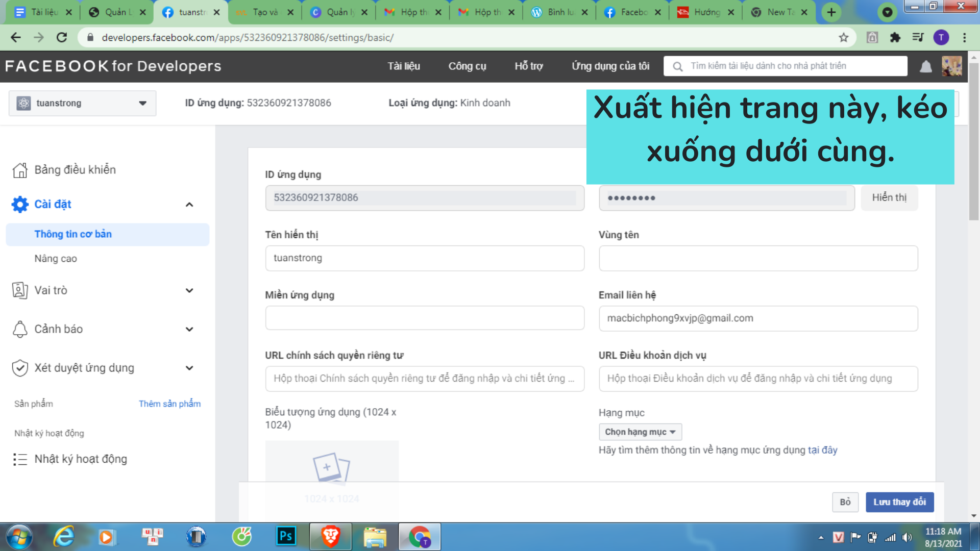The width and height of the screenshot is (980, 551).
Task: Click Bỏ discard button
Action: 845,502
